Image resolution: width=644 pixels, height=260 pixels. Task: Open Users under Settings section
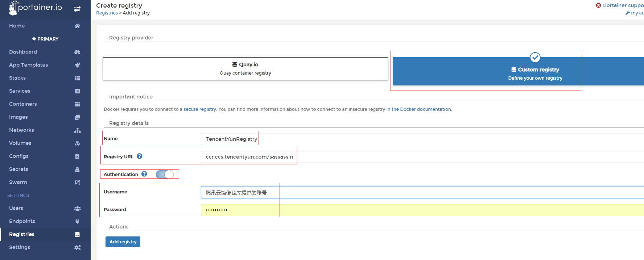16,209
